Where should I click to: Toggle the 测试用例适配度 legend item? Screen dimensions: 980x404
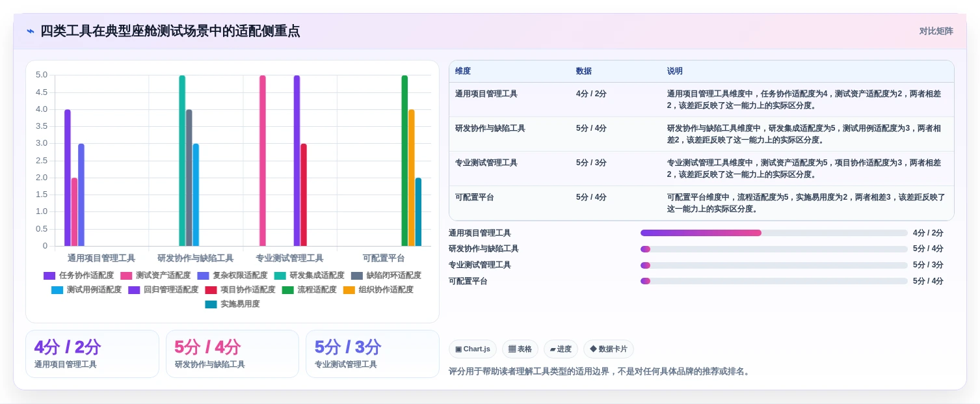pyautogui.click(x=86, y=290)
